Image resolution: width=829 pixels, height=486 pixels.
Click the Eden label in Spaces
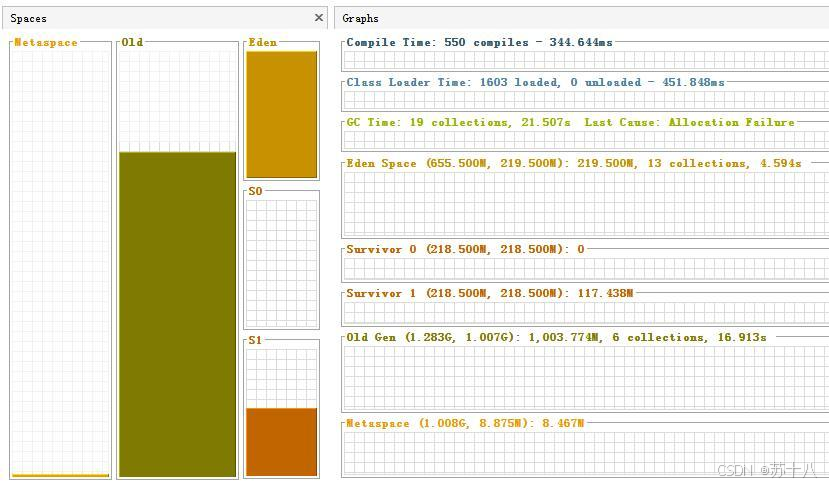coord(263,42)
